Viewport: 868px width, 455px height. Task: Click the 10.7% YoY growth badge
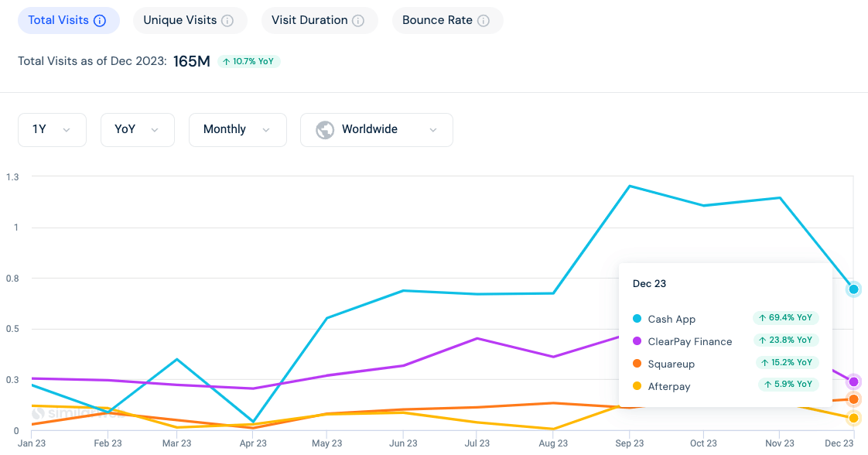[248, 60]
